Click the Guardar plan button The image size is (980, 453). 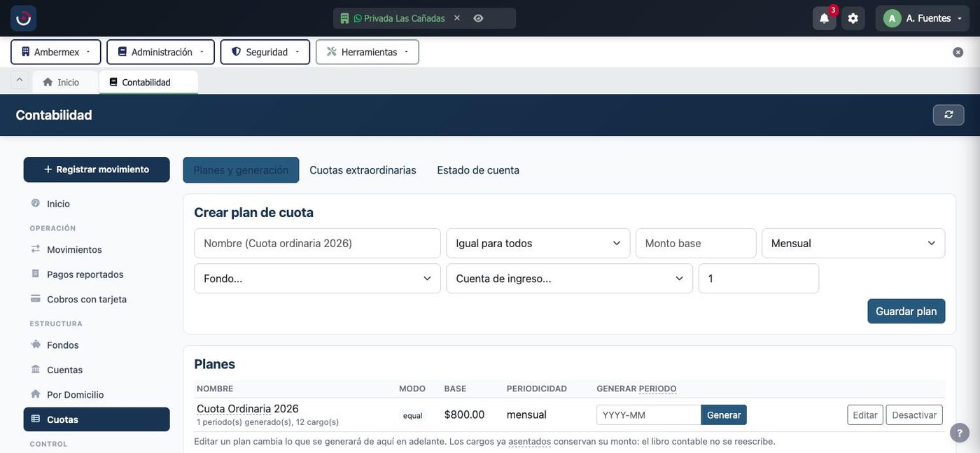[x=906, y=312]
